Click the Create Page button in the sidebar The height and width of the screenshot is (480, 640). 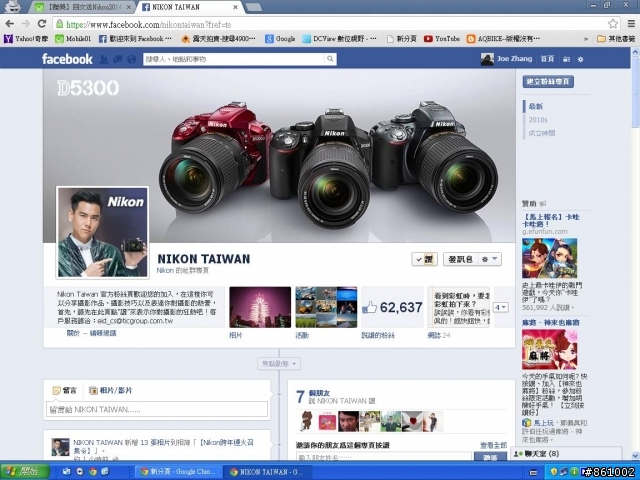[548, 82]
